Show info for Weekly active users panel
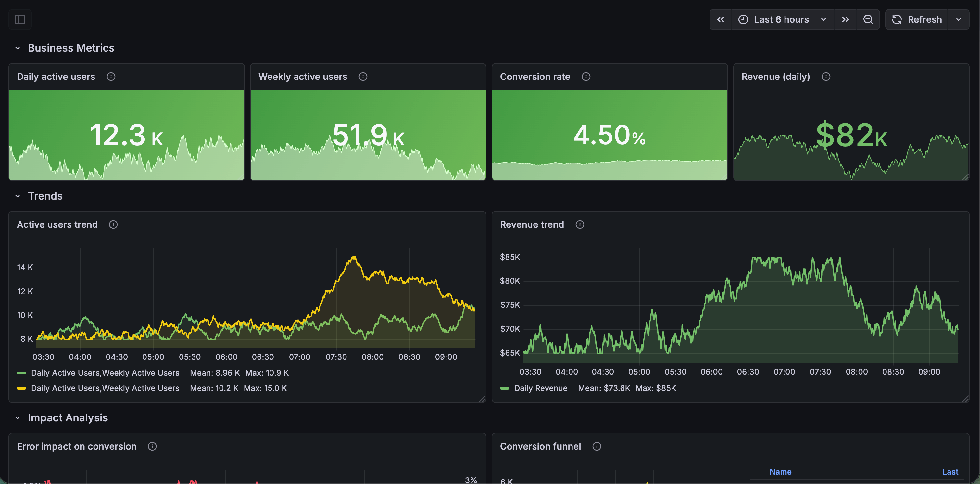 363,77
